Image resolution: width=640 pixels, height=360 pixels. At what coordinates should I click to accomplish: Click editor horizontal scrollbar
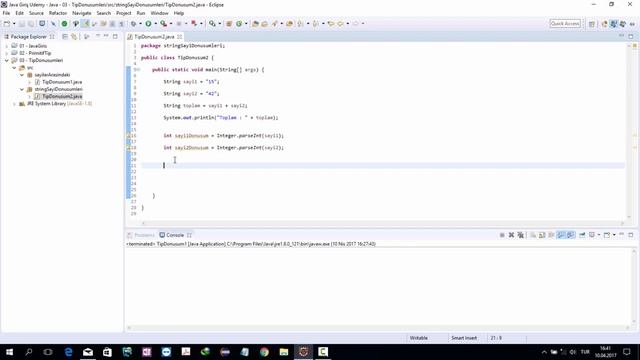[383, 223]
